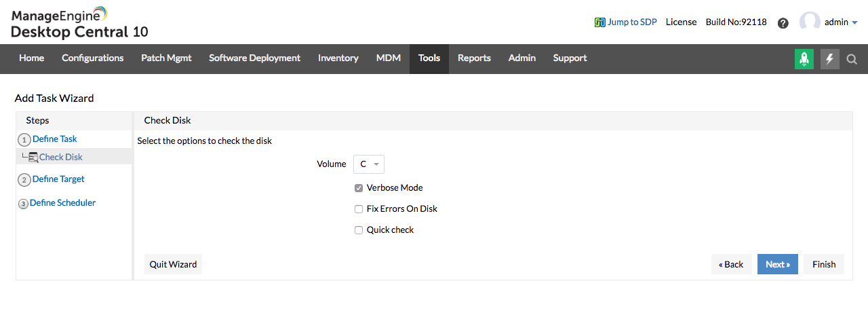Expand the admin account dropdown arrow
868x311 pixels.
point(854,22)
